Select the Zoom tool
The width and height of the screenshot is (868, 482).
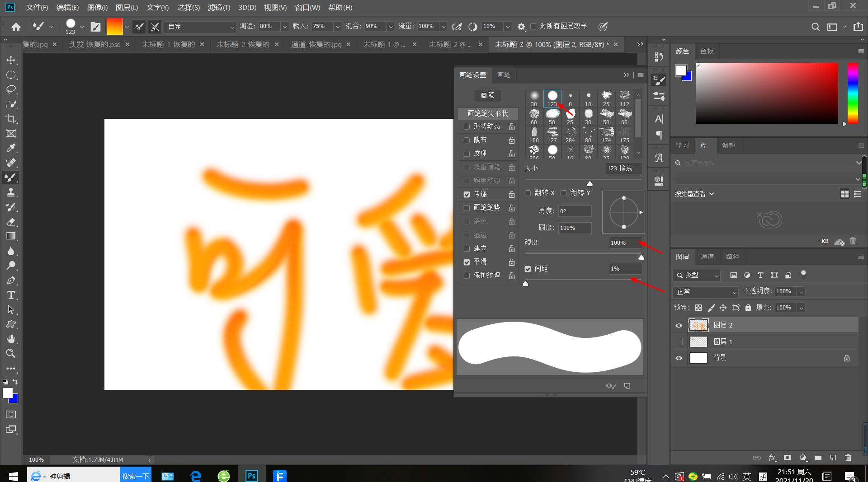click(11, 353)
